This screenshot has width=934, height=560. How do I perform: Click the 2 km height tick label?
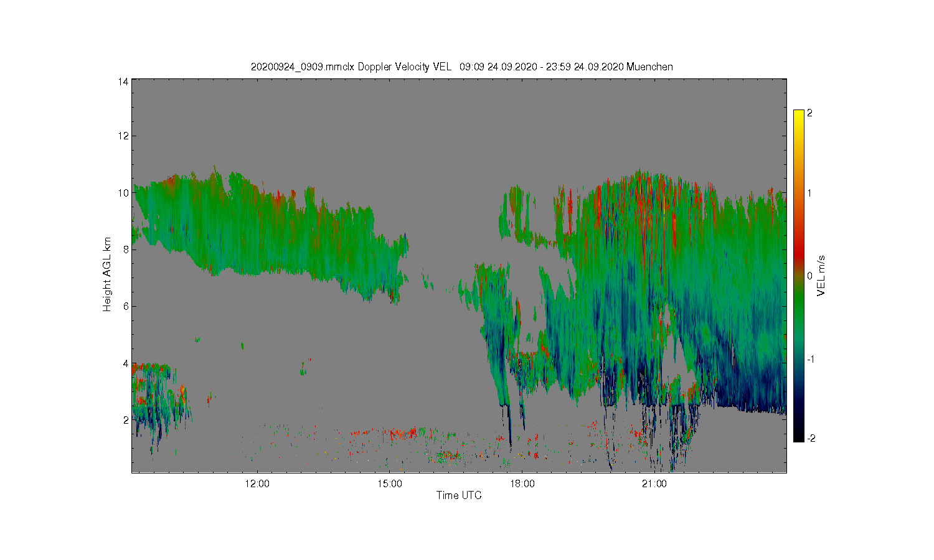[126, 420]
